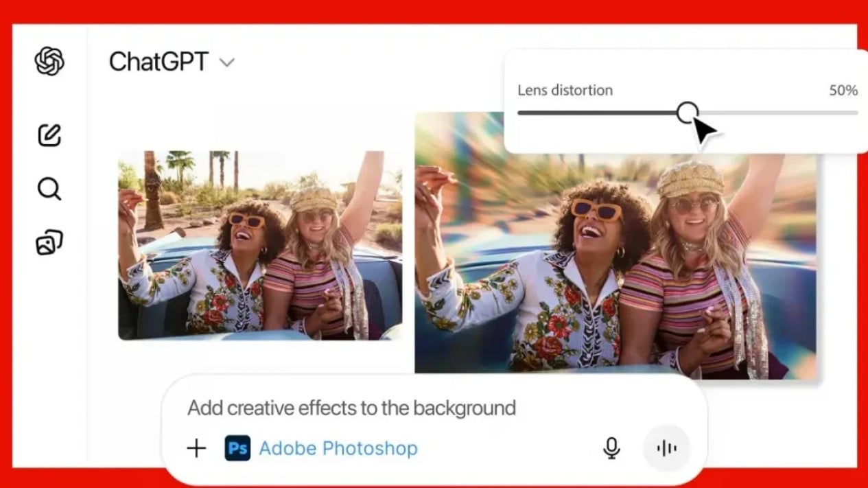Start voice mode with the waveform button

point(666,448)
